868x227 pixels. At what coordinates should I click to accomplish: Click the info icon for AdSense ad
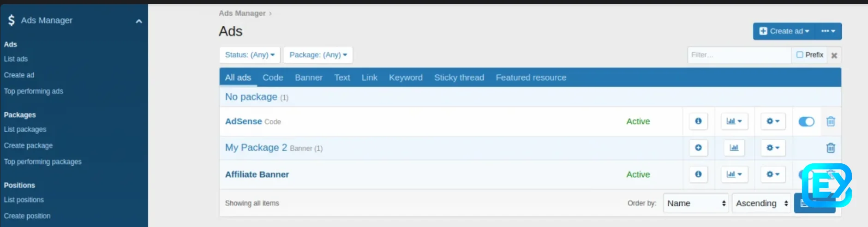pos(698,121)
